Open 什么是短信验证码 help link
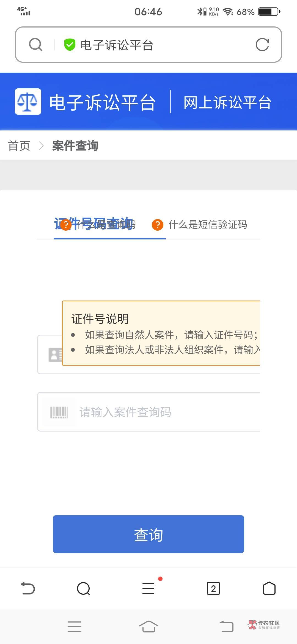 [x=208, y=225]
